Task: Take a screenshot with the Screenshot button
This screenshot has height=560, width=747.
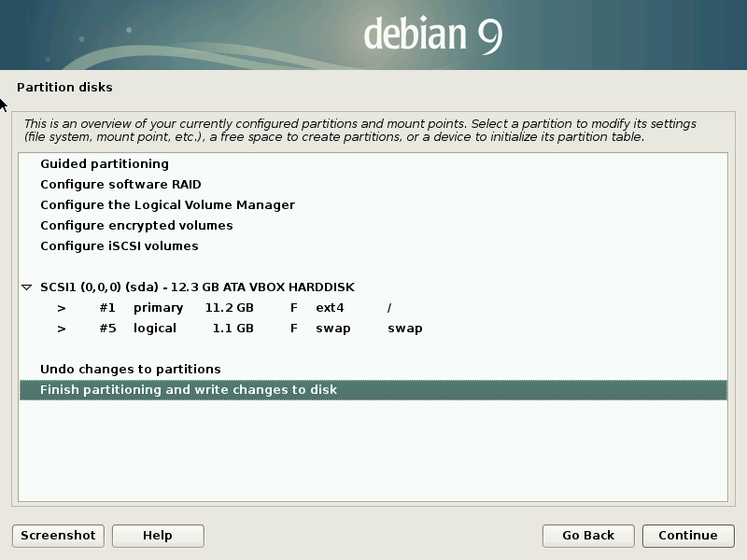Action: tap(57, 536)
